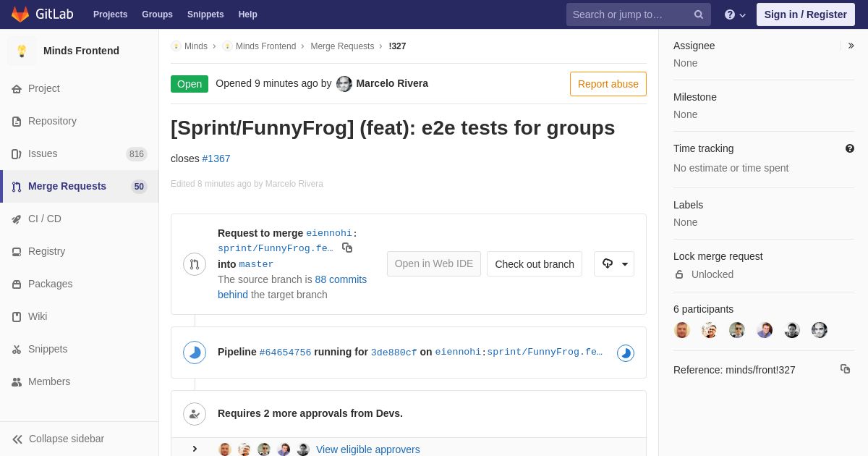Expand the eligible approvers section
Screen dimensions: 868x456
click(195, 449)
